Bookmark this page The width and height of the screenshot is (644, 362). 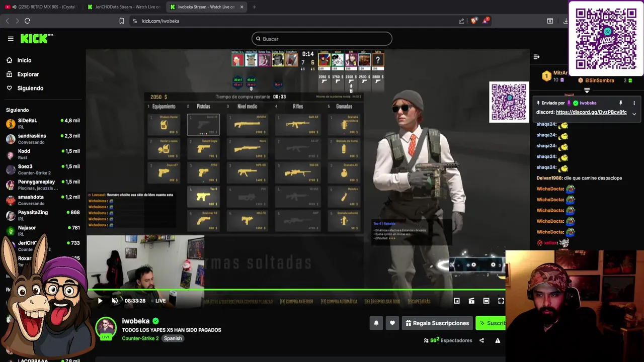pyautogui.click(x=122, y=21)
